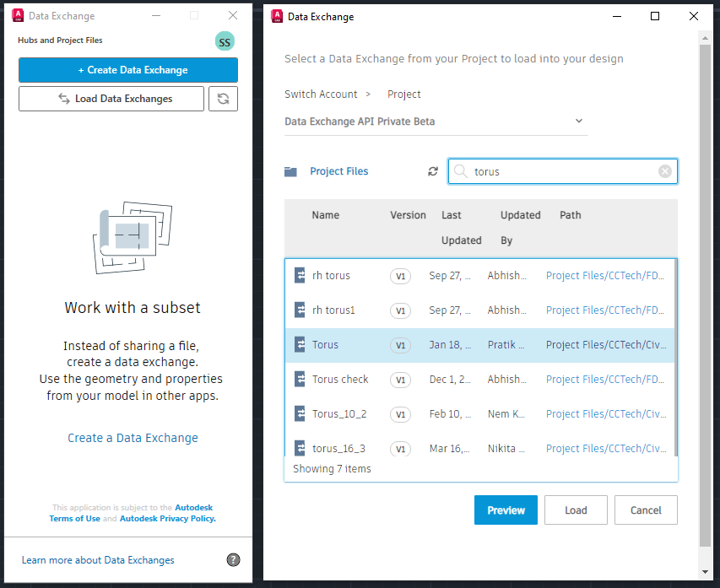The image size is (720, 588).
Task: Click the SS user avatar icon
Action: coord(225,42)
